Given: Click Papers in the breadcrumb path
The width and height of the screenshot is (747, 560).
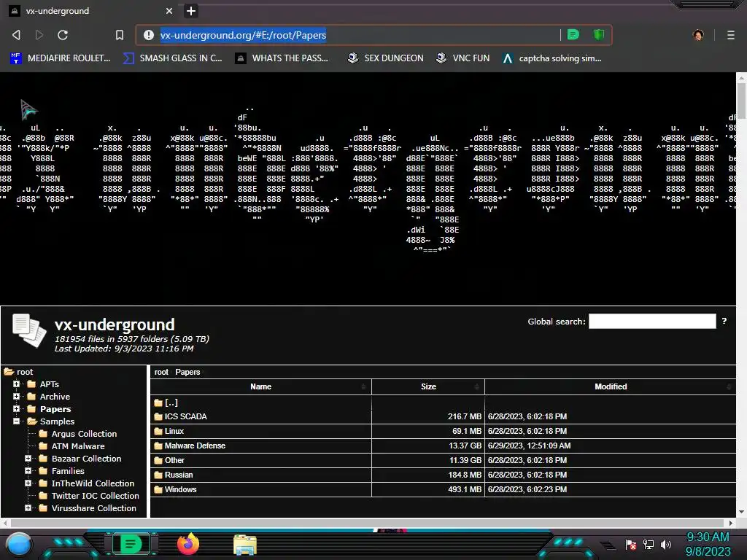Looking at the screenshot, I should [x=187, y=372].
